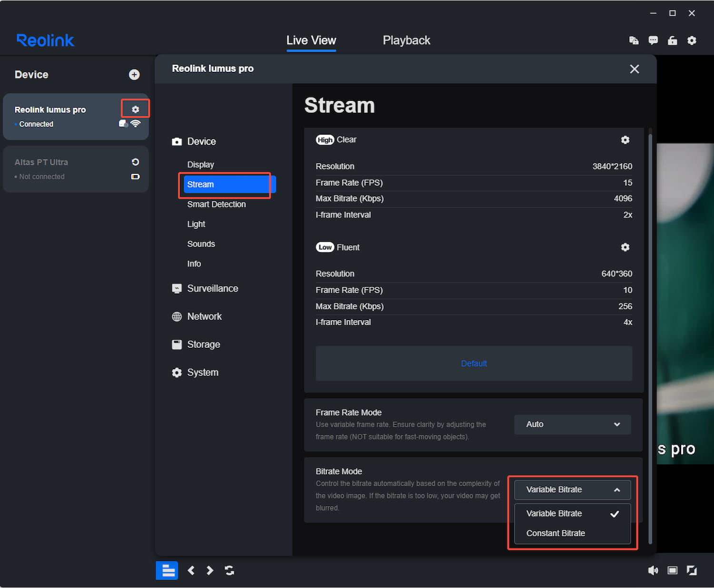Open the device transfer icon in top bar
This screenshot has width=714, height=588.
634,40
